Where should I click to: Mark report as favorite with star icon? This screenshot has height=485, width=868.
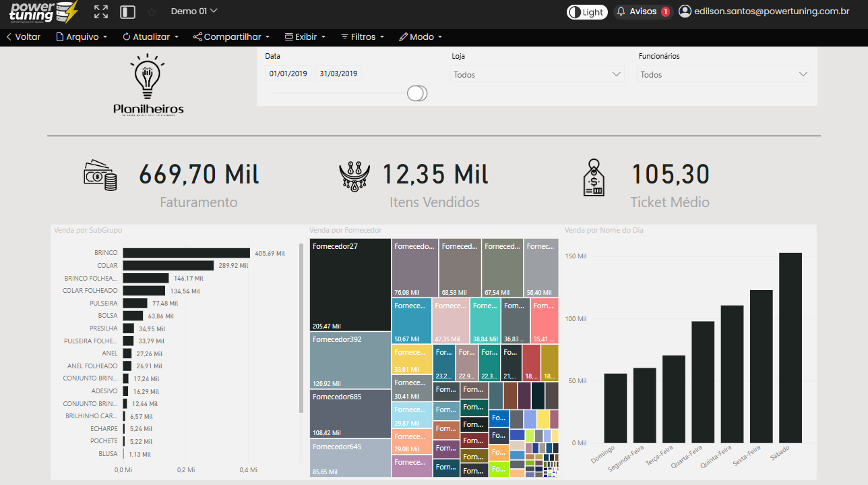pos(152,11)
